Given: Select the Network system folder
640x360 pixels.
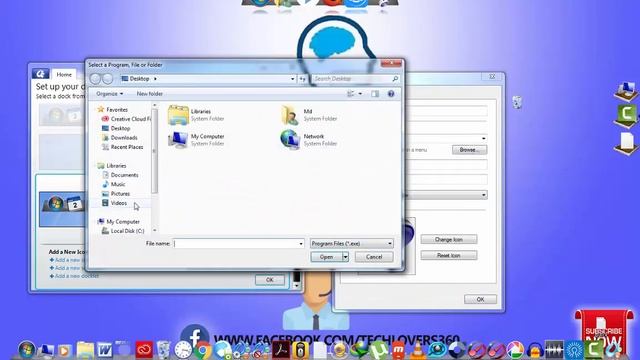Looking at the screenshot, I should tap(309, 139).
